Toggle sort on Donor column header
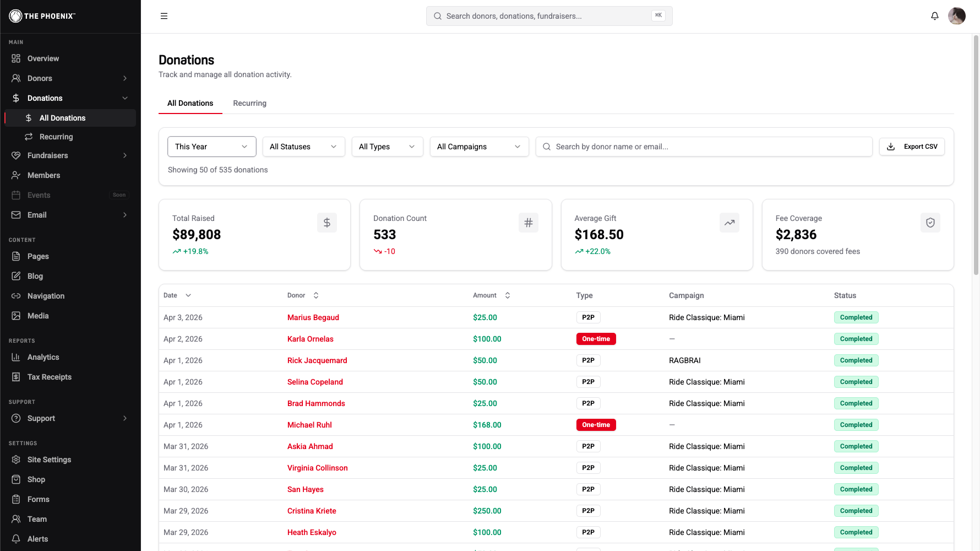The width and height of the screenshot is (980, 551). point(303,295)
